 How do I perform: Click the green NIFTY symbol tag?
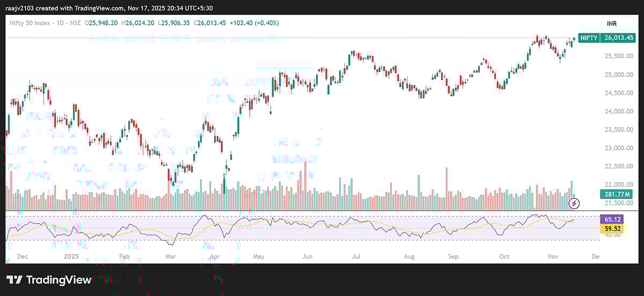coord(589,38)
